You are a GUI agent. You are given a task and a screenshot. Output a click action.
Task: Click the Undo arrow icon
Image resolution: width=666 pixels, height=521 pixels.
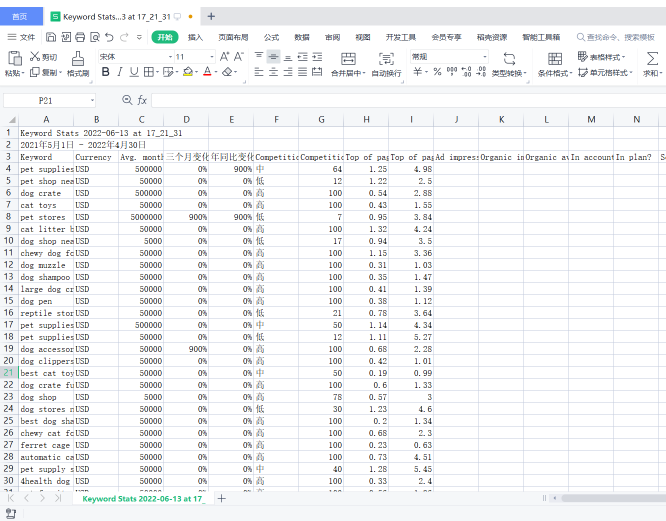click(x=110, y=37)
